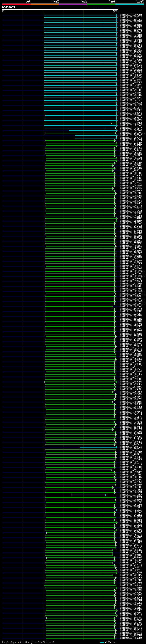This screenshot has width=146, height=644.
Task: Select the UniRef100_Q56304 label
Action: [x=131, y=499]
